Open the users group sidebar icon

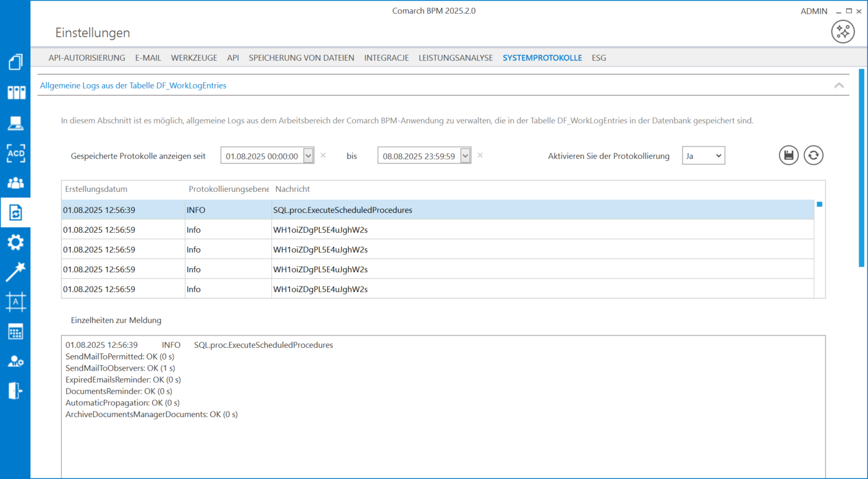pos(15,183)
